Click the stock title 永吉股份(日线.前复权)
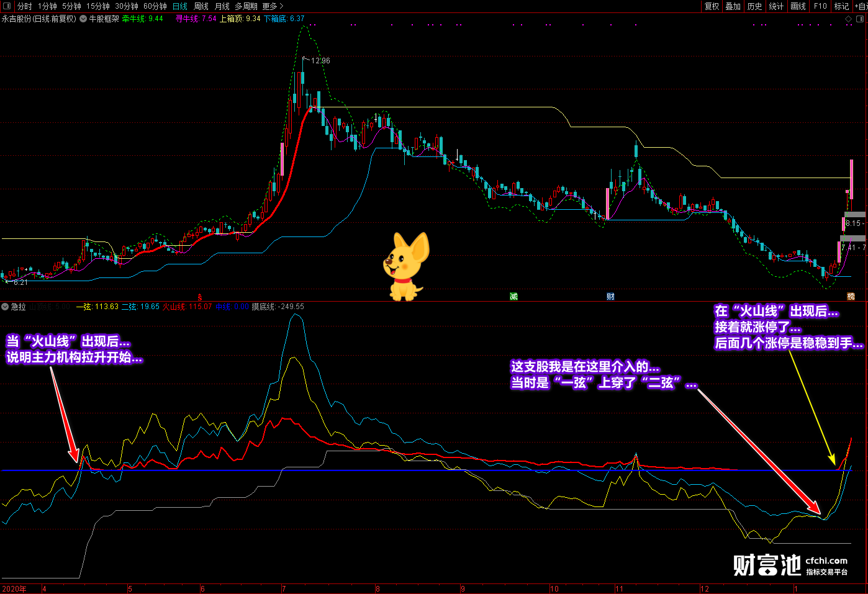Image resolution: width=868 pixels, height=594 pixels. (x=38, y=19)
